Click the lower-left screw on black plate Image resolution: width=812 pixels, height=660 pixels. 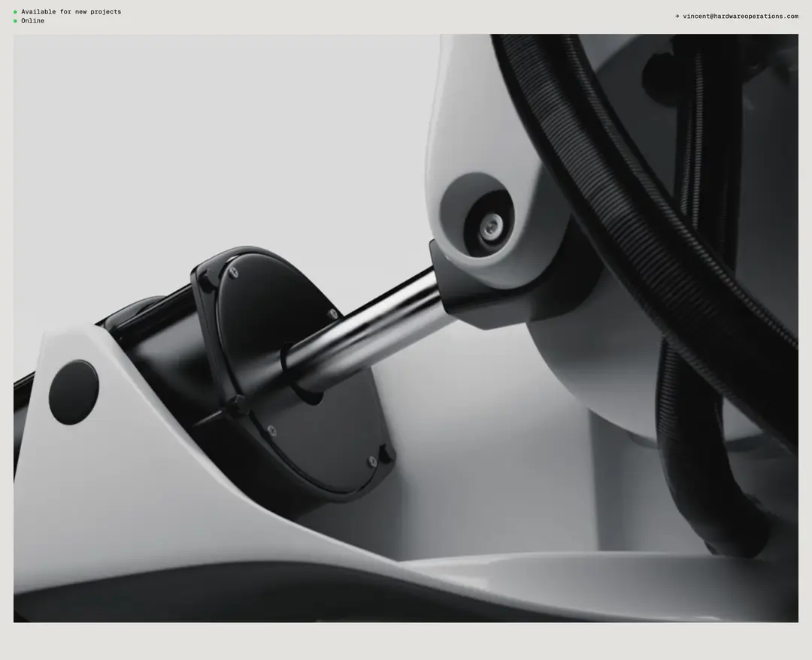pyautogui.click(x=271, y=431)
